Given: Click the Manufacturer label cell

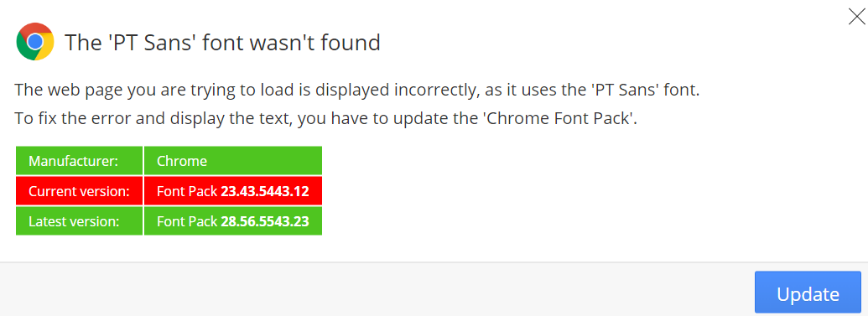Looking at the screenshot, I should pos(79,161).
